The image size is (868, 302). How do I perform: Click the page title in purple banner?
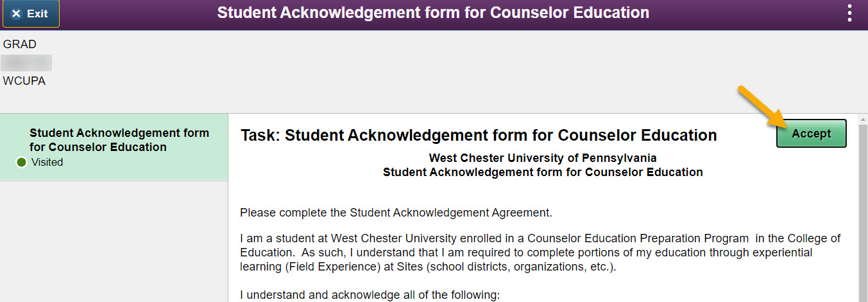[x=433, y=13]
